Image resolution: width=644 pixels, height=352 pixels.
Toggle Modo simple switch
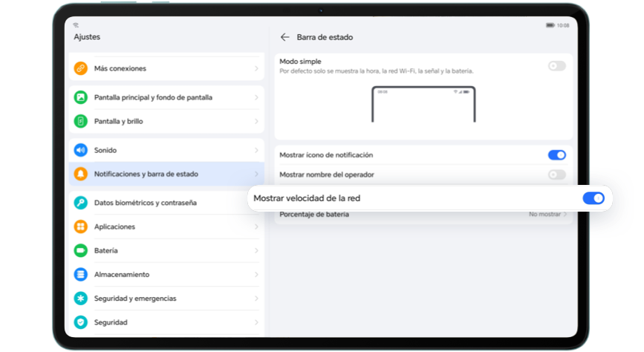[557, 65]
